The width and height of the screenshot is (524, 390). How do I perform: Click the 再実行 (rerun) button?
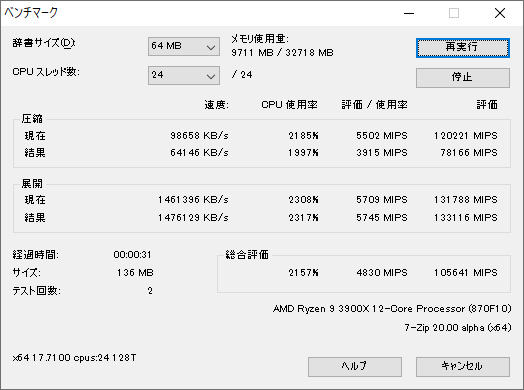click(463, 47)
